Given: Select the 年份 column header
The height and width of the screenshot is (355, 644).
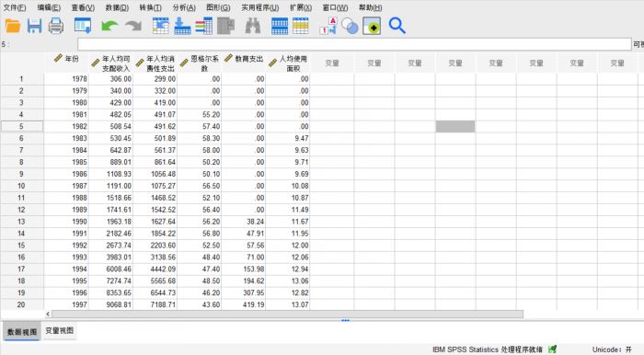Looking at the screenshot, I should [66, 63].
